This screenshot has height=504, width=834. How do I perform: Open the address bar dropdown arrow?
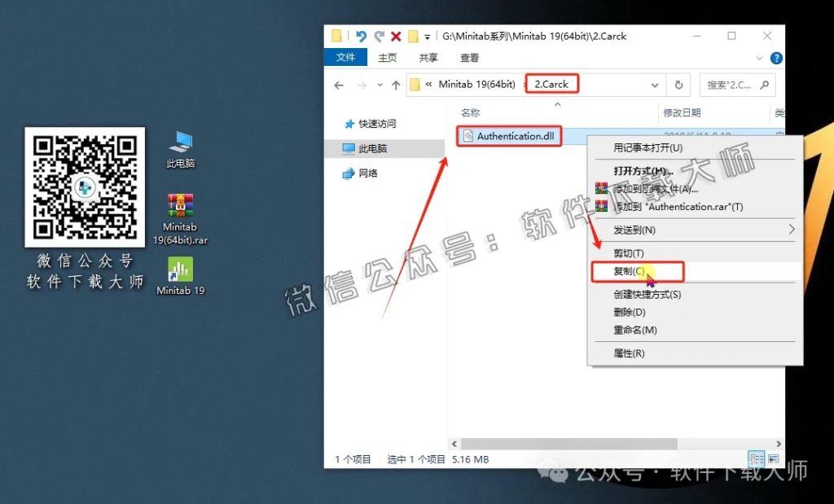click(x=655, y=84)
